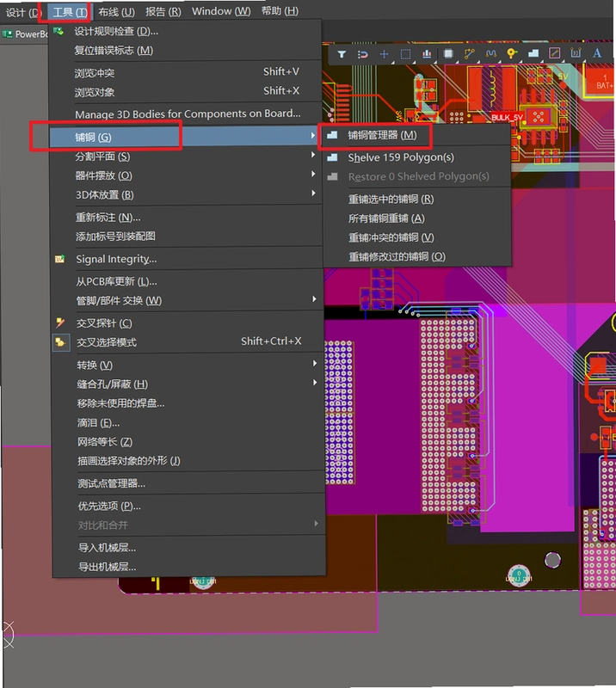The height and width of the screenshot is (688, 616).
Task: Open Signal Integrity... entry
Action: point(186,259)
